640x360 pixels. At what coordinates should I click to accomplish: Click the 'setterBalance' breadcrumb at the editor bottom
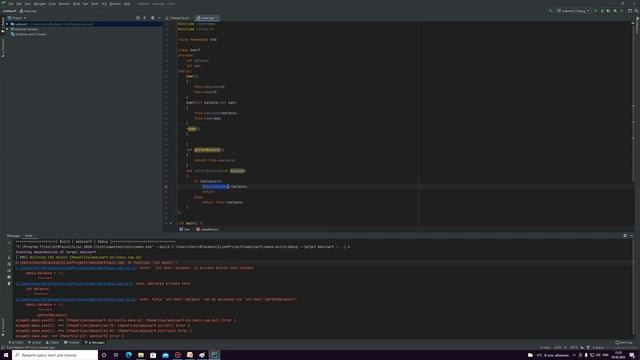207,230
